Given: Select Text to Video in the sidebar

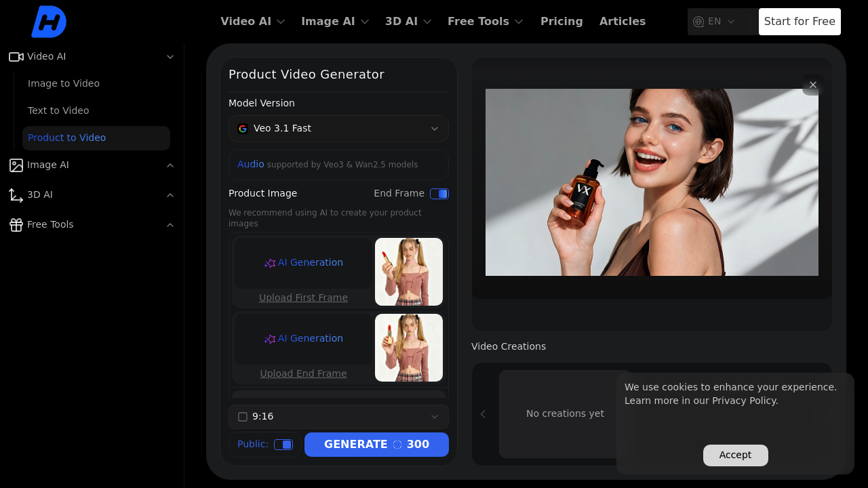Looking at the screenshot, I should pos(58,110).
